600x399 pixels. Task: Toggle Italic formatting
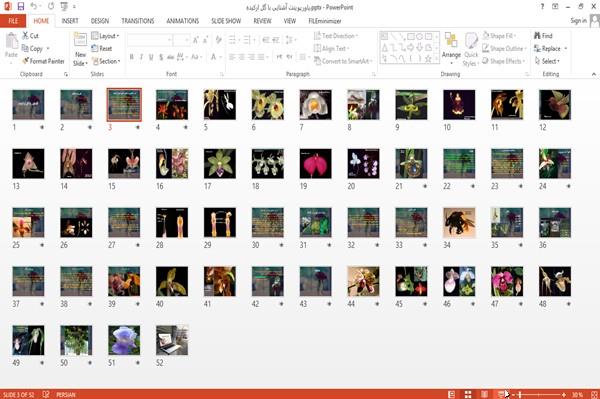tap(141, 57)
